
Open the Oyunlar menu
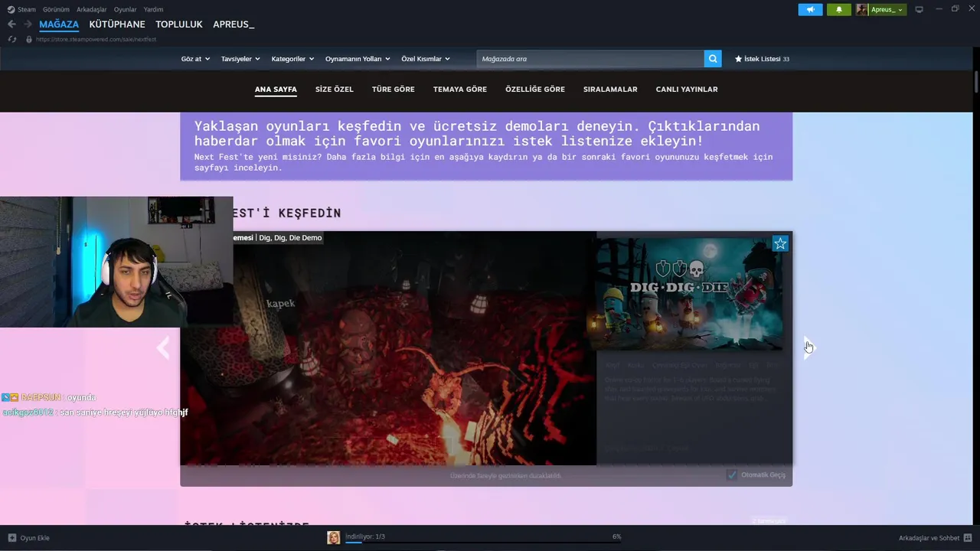[126, 9]
